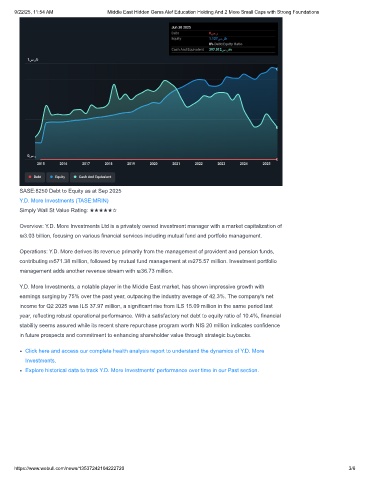Screen dimensions: 370x480
Task: Click the red Debt legend dot
Action: (30, 177)
